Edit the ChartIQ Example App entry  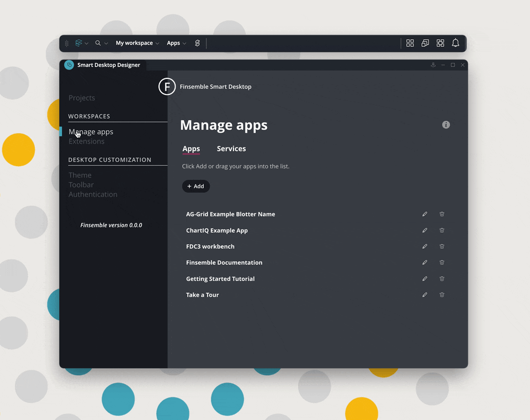click(x=425, y=230)
